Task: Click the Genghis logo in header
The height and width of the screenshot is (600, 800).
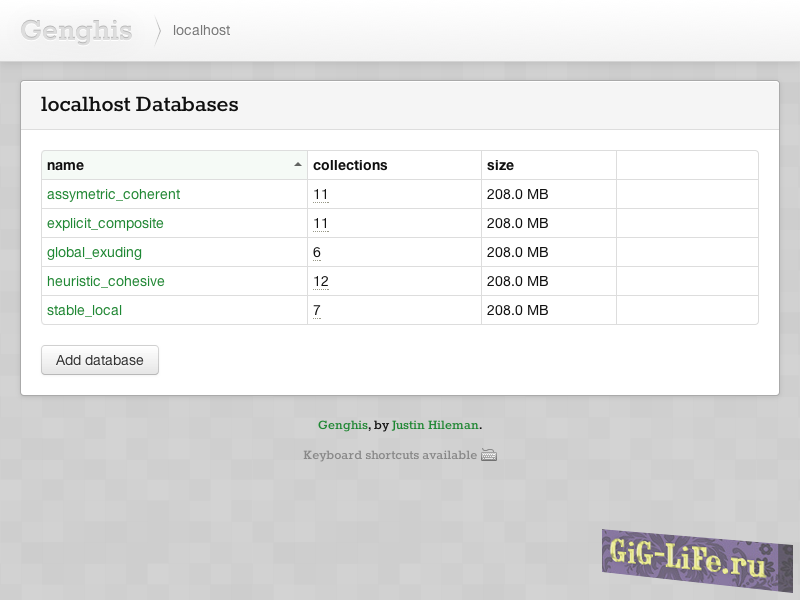Action: (x=76, y=30)
